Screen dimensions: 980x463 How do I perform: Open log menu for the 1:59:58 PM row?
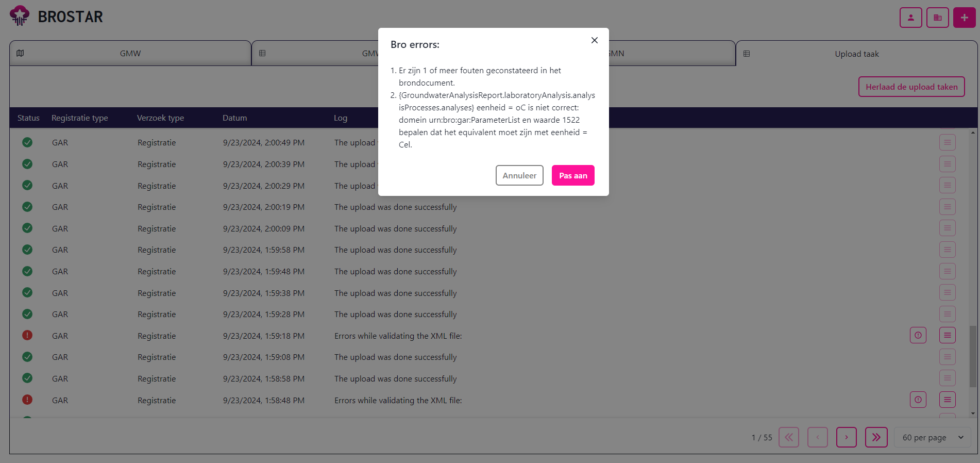[948, 250]
